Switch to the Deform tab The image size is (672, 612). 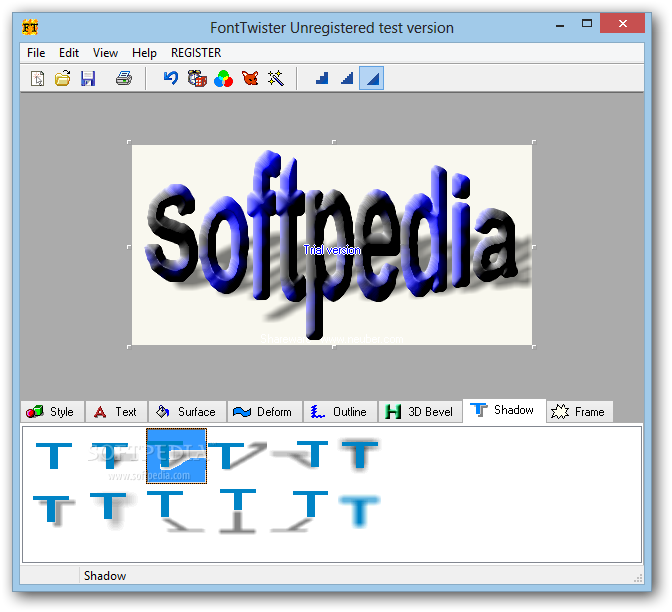click(x=265, y=412)
